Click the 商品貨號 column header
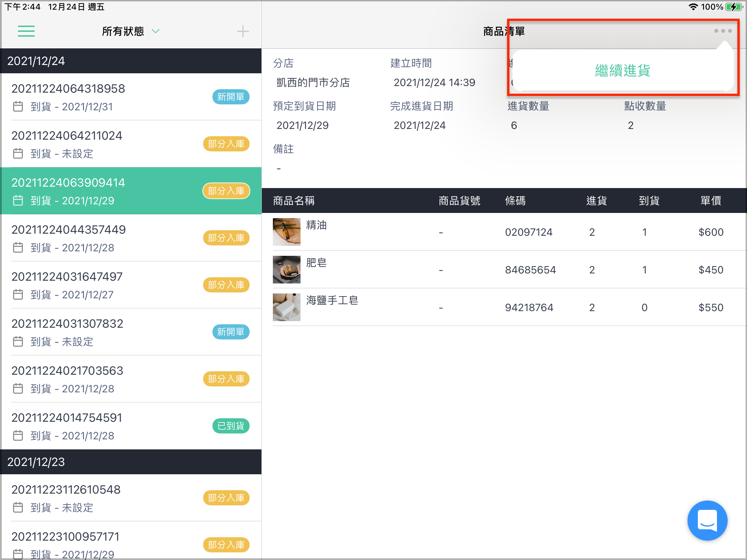The height and width of the screenshot is (560, 747). 460,200
